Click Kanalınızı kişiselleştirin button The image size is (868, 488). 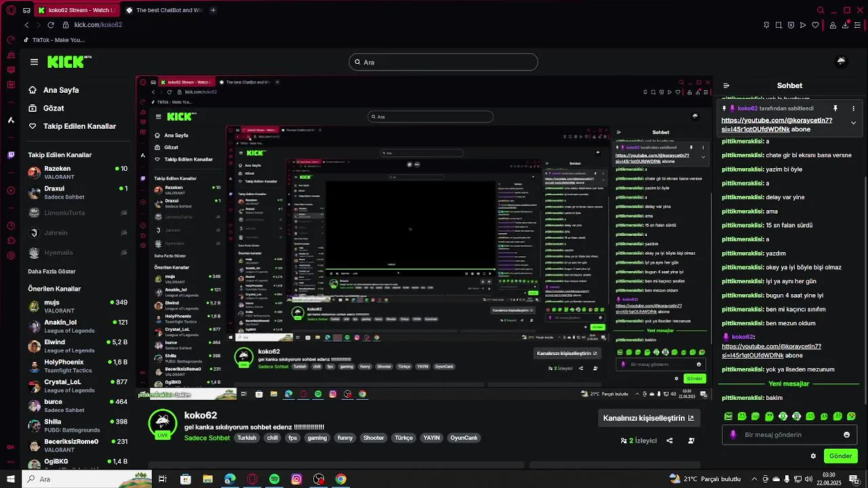[x=648, y=418]
